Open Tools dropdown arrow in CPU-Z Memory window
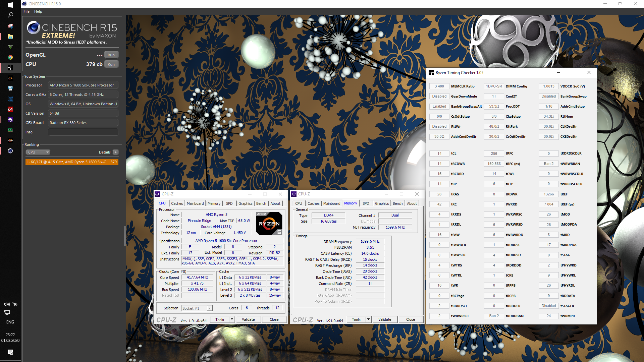This screenshot has width=644, height=362. pyautogui.click(x=368, y=319)
